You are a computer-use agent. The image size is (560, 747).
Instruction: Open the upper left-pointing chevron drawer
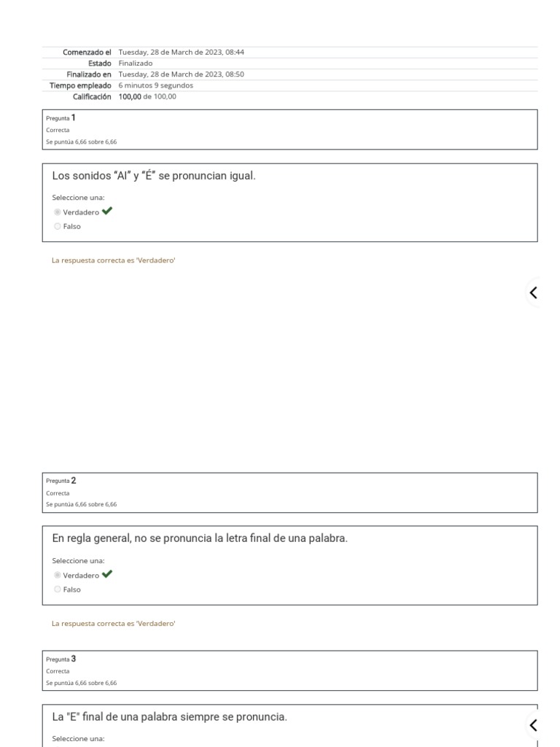pyautogui.click(x=534, y=293)
